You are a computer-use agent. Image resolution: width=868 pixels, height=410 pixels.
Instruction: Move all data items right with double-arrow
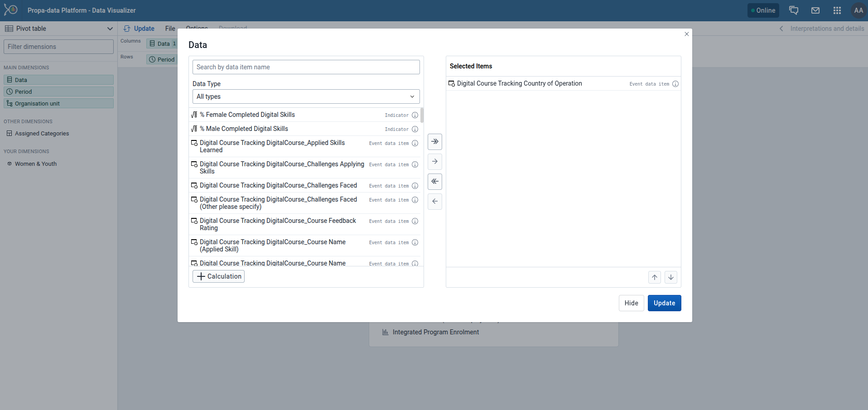pos(434,141)
